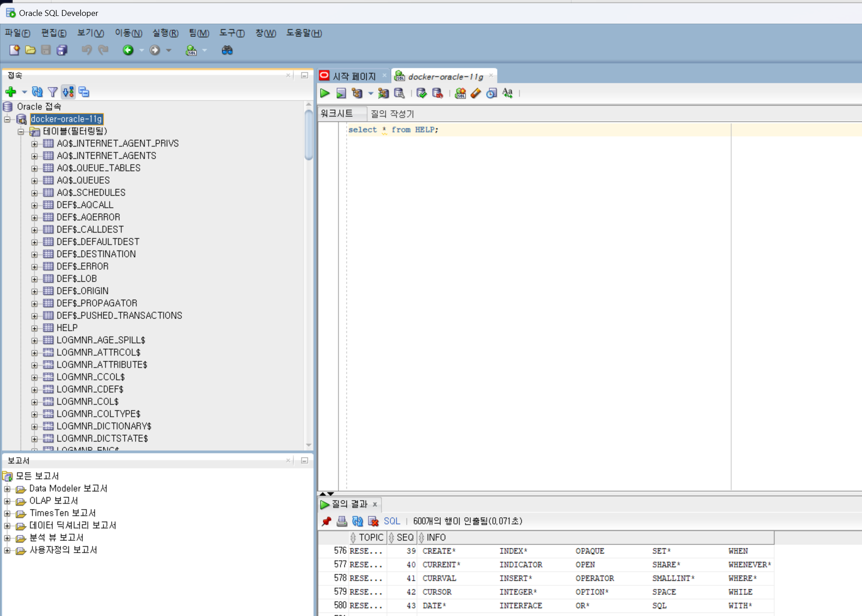Switch to the 시작 페이지 tab
The width and height of the screenshot is (862, 616).
click(x=354, y=76)
